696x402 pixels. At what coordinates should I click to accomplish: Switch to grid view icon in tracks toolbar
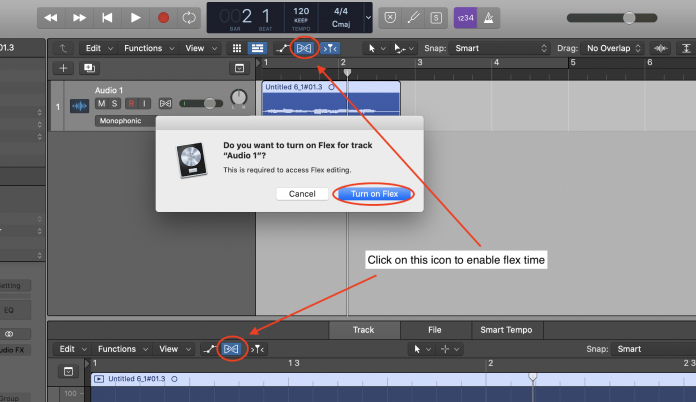(237, 48)
